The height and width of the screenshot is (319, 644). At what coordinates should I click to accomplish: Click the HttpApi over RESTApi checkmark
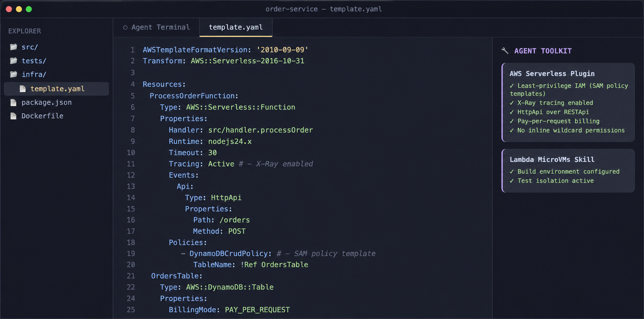coord(512,112)
